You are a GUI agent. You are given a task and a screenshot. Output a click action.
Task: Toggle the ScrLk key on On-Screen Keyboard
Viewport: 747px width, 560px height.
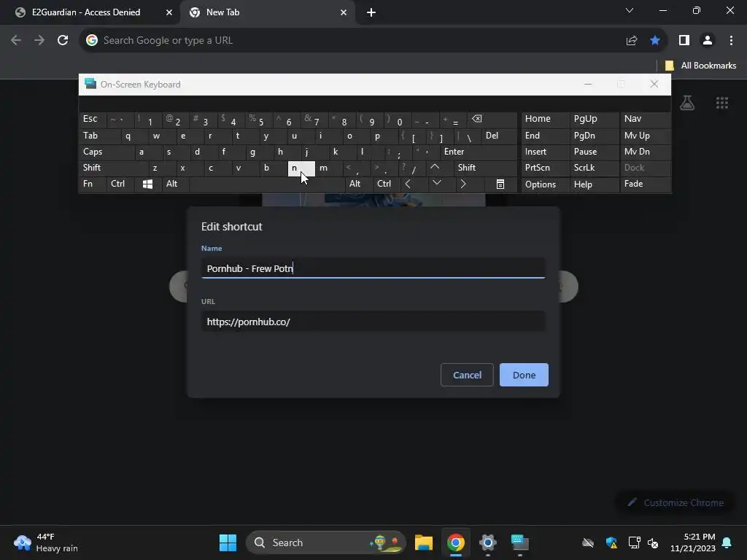(594, 168)
